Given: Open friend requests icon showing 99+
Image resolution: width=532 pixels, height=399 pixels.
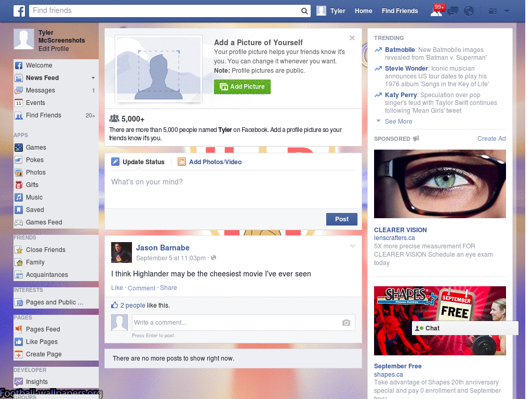Looking at the screenshot, I should 437,10.
